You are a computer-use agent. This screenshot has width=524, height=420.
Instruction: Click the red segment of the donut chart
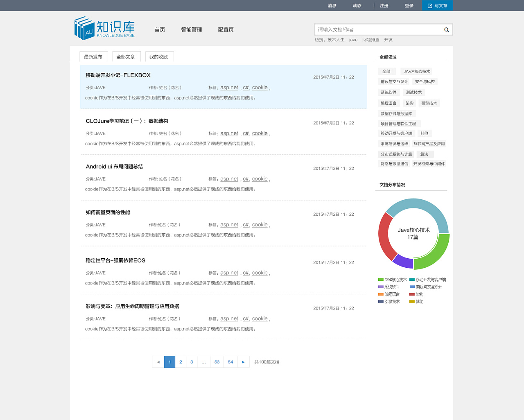pos(384,236)
